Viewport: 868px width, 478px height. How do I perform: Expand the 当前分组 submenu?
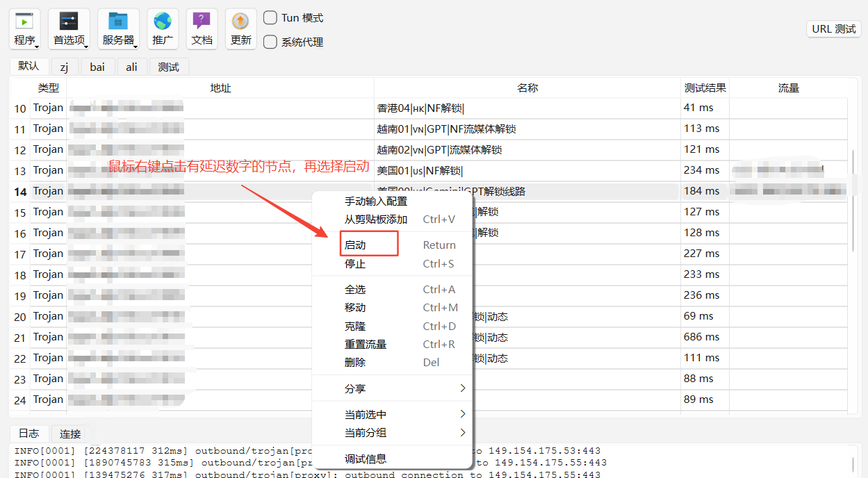[x=403, y=433]
